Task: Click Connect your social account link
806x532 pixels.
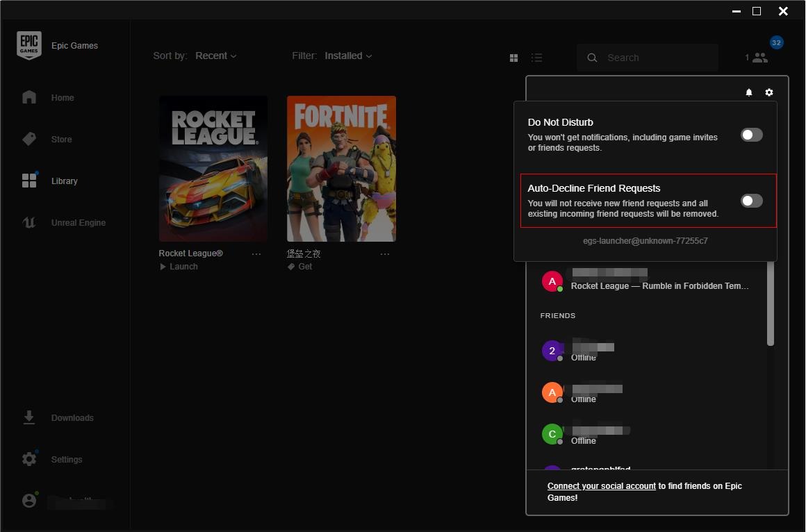Action: coord(602,485)
